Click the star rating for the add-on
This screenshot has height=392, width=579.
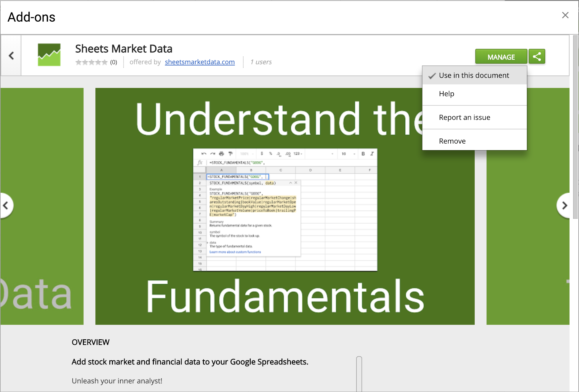pos(91,62)
